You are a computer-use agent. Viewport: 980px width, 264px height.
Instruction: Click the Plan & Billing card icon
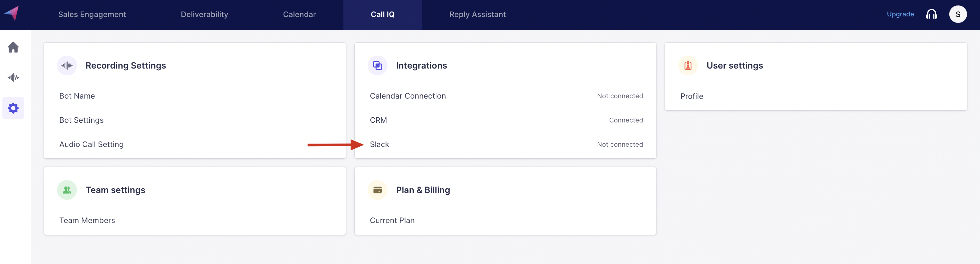click(x=377, y=190)
